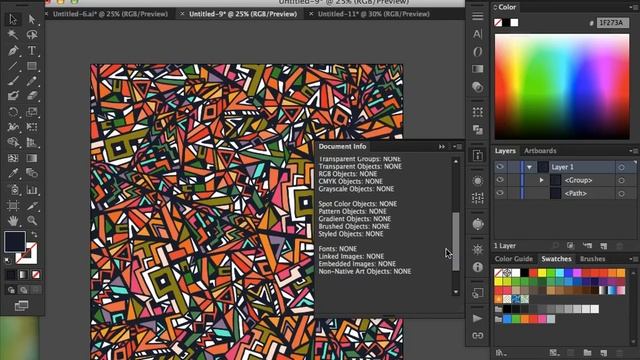The height and width of the screenshot is (360, 640).
Task: Select the Perspective Grid tool
Action: [32, 142]
